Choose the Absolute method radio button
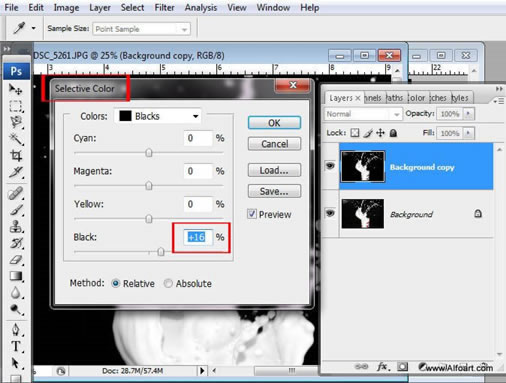Viewport: 506px width, 383px height. [x=168, y=283]
